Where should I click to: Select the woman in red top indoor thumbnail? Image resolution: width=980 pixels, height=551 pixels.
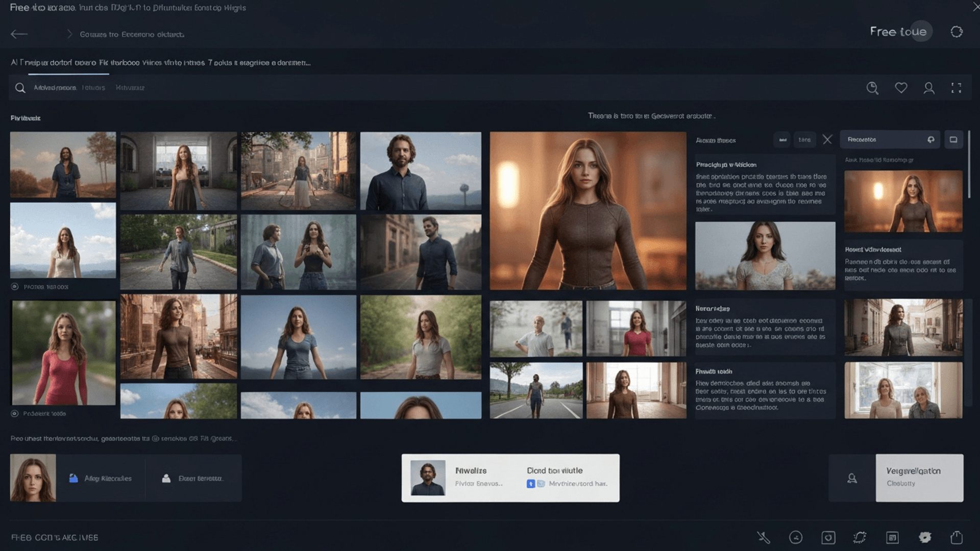coord(636,328)
